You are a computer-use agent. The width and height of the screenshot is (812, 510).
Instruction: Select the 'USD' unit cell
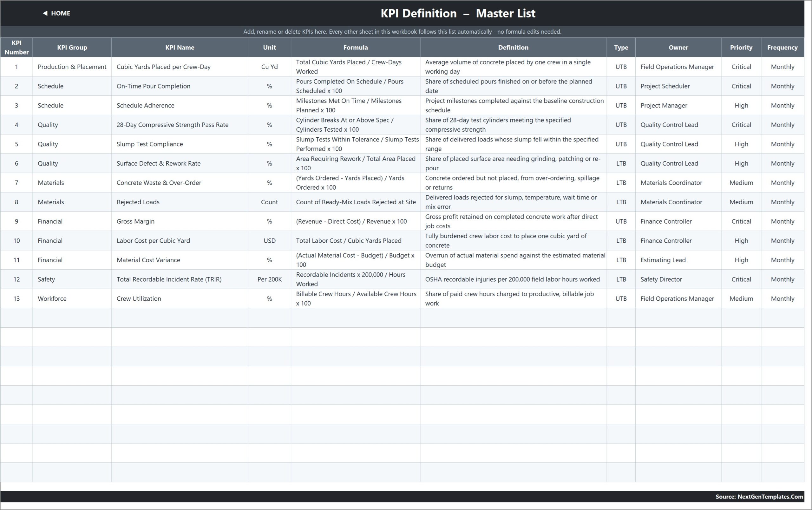pos(269,240)
